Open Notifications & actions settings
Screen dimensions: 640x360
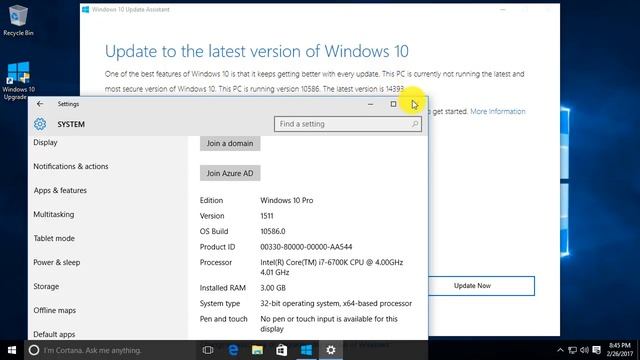[x=71, y=167]
